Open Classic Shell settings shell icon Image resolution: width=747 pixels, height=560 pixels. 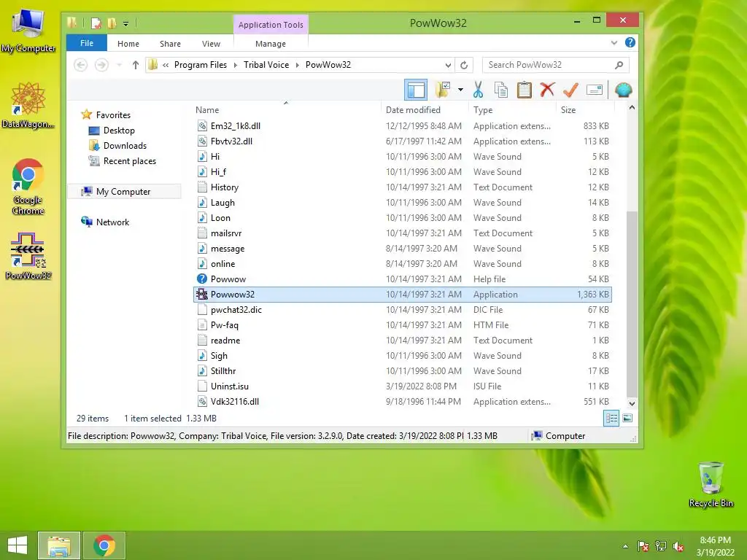point(623,90)
